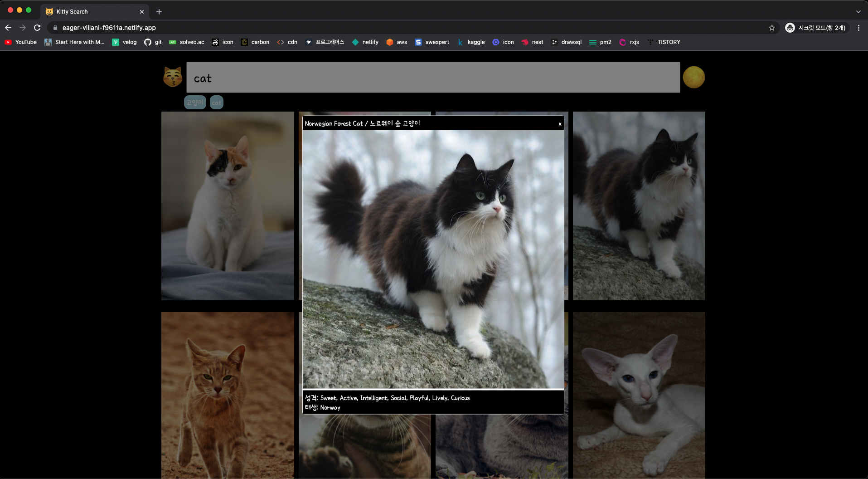The width and height of the screenshot is (868, 479).
Task: Open the browser three-dot menu
Action: click(x=858, y=28)
